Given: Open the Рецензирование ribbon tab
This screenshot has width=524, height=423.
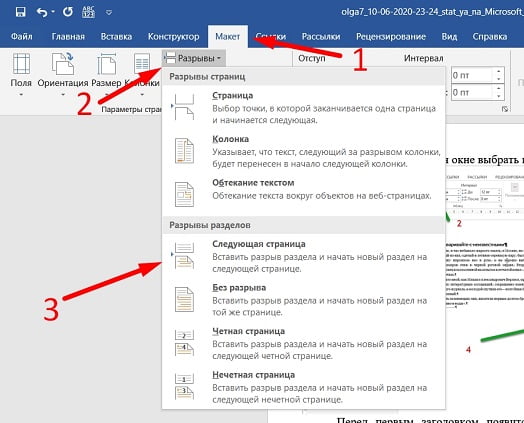Looking at the screenshot, I should coord(391,36).
